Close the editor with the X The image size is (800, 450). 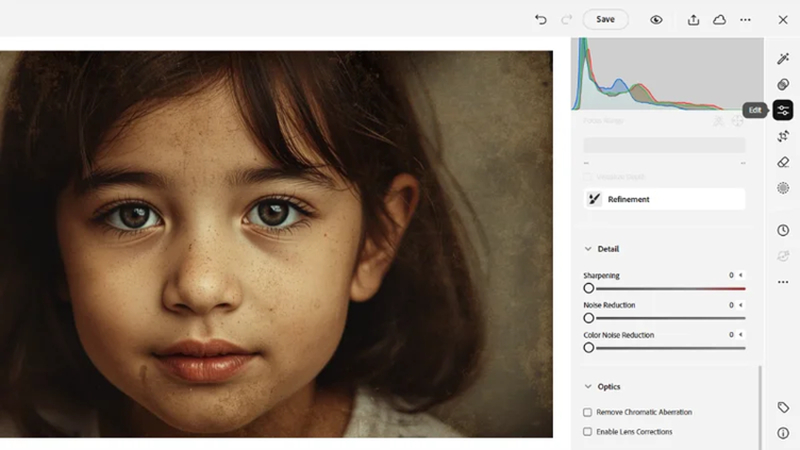coord(783,20)
